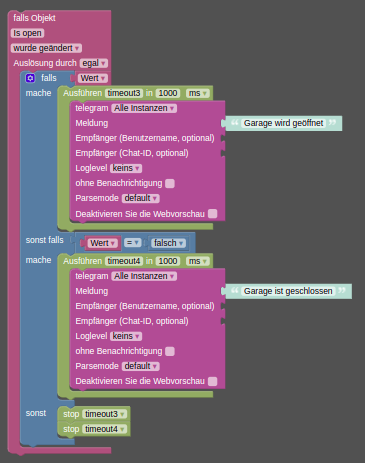The width and height of the screenshot is (365, 463).
Task: Click the timeout3 name field in Ausführen block
Action: point(124,93)
